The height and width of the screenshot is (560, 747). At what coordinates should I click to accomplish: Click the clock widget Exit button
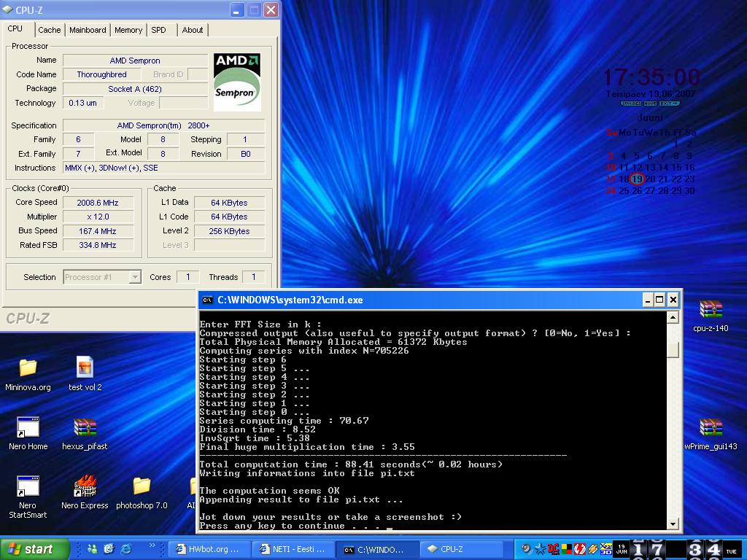pyautogui.click(x=670, y=104)
